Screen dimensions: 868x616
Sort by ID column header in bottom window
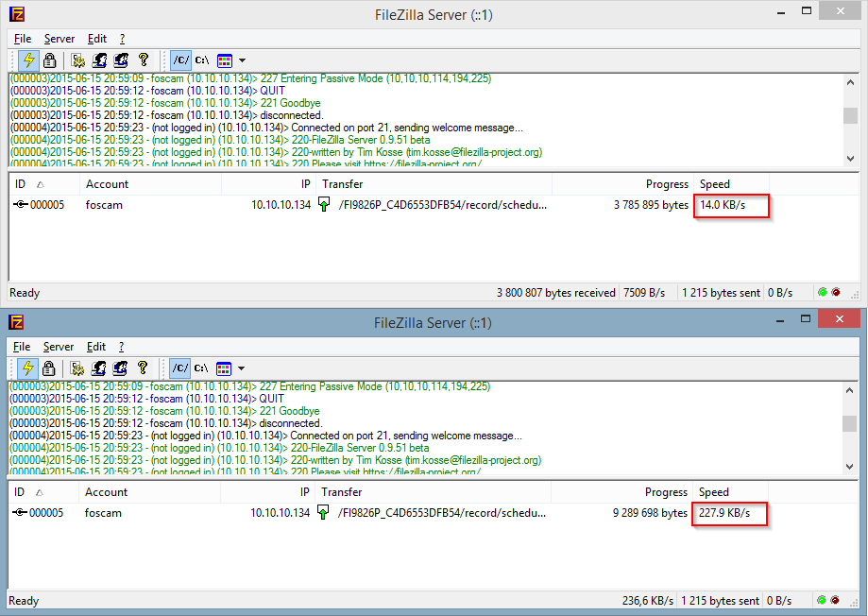tap(43, 492)
